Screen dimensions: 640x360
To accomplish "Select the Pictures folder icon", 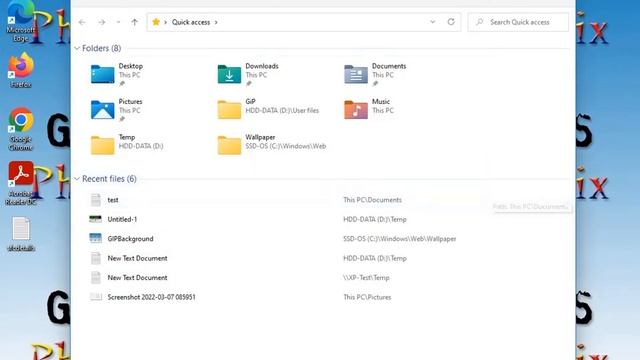I will pyautogui.click(x=102, y=110).
